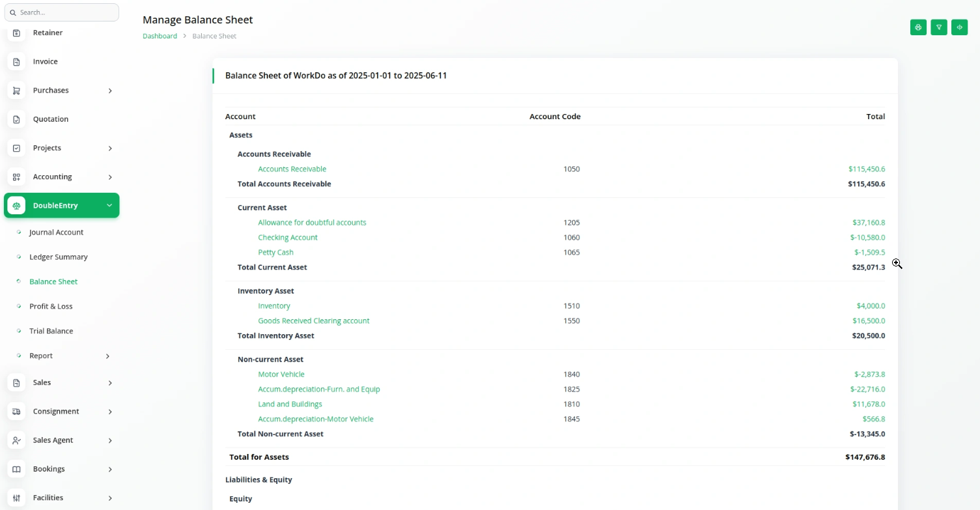This screenshot has width=980, height=510.
Task: Open Ledger Summary menu item
Action: click(x=58, y=257)
